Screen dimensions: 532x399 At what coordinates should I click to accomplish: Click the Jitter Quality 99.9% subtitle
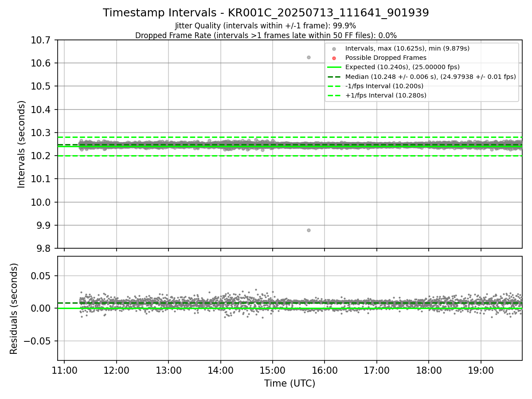(x=266, y=26)
